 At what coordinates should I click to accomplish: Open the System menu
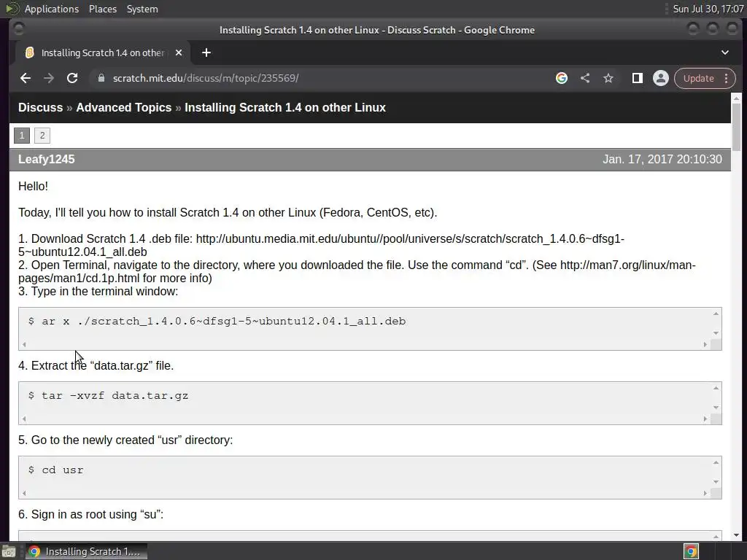[x=142, y=9]
